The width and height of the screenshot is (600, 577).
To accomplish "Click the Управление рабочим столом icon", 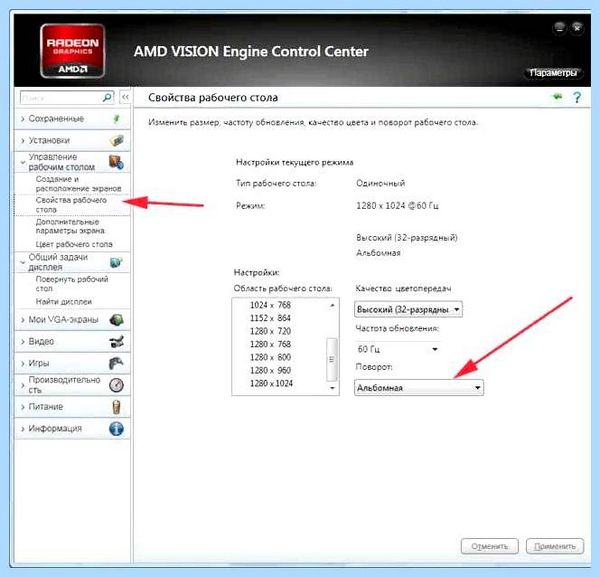I will tap(116, 162).
